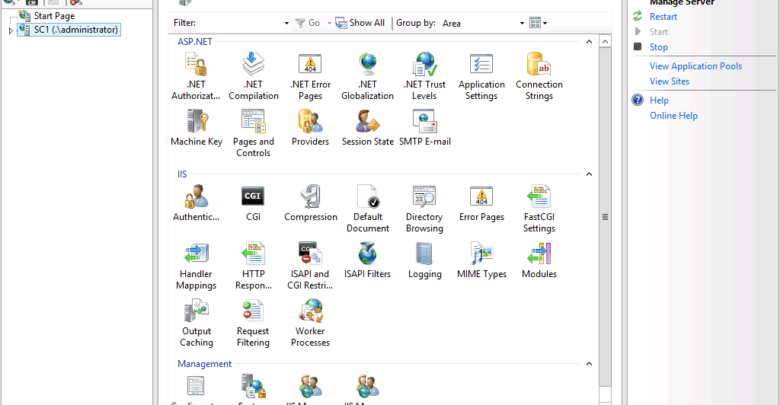
Task: Select ISAPI Filters icon
Action: 368,261
